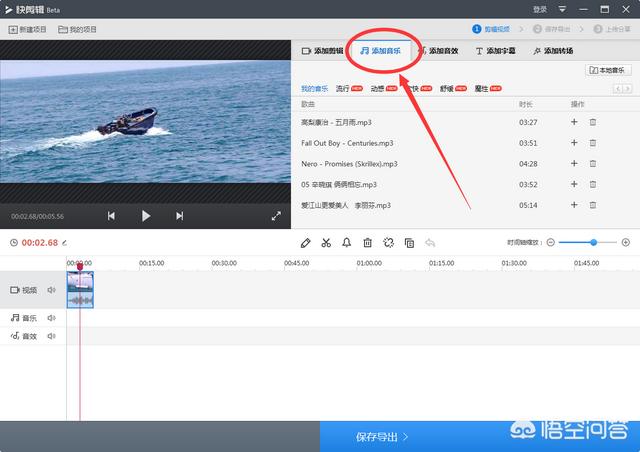The width and height of the screenshot is (640, 452).
Task: Add 五月雨.mp3 to the timeline
Action: point(574,122)
